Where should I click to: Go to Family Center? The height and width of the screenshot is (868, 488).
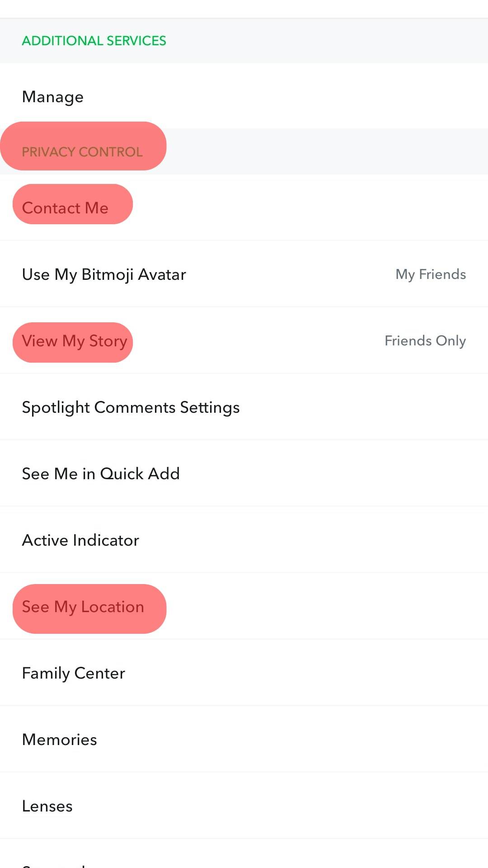[x=73, y=673]
